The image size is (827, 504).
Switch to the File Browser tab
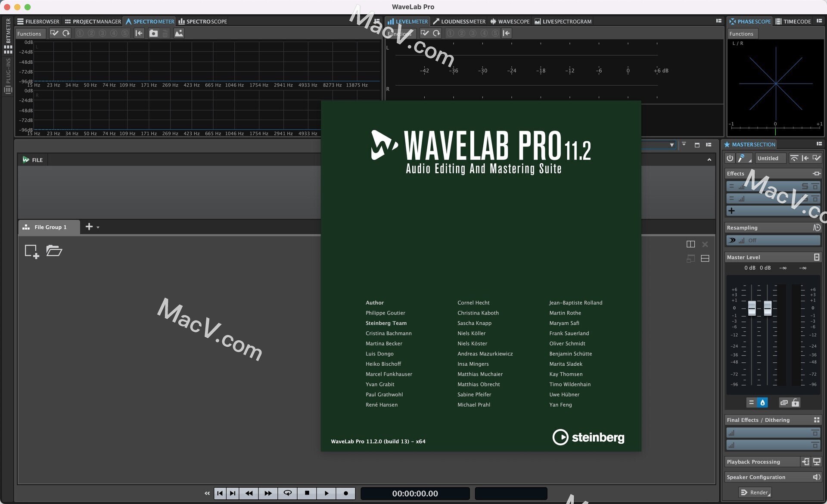38,21
